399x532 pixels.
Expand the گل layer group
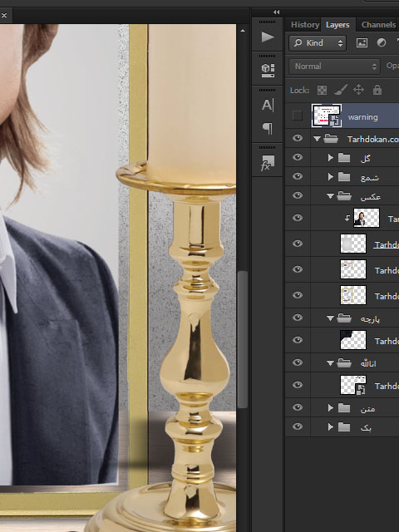(330, 158)
